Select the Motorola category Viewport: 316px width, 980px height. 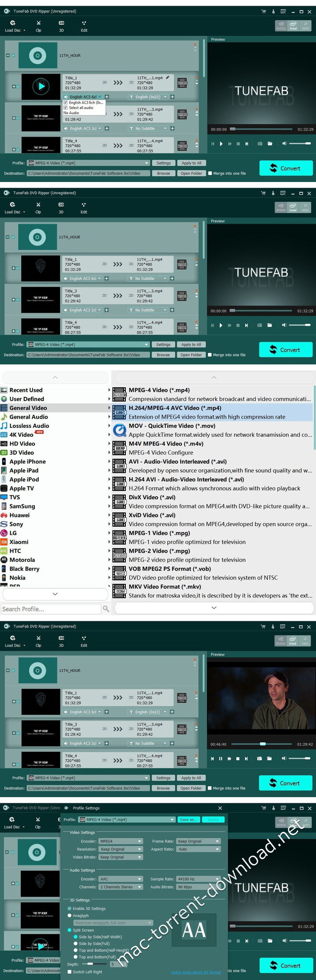[x=22, y=560]
